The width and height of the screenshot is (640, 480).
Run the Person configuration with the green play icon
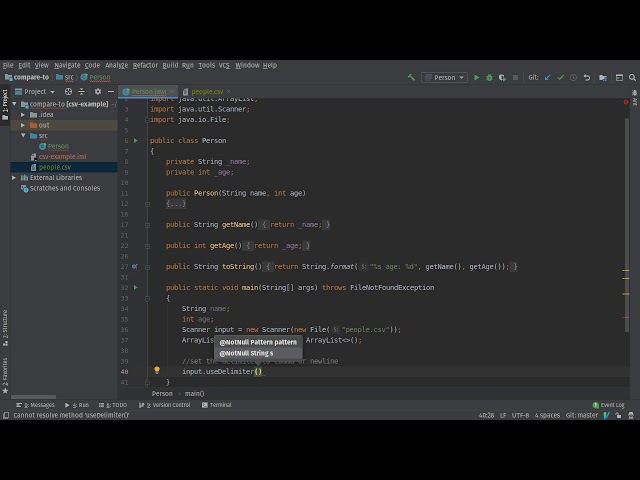[x=476, y=78]
